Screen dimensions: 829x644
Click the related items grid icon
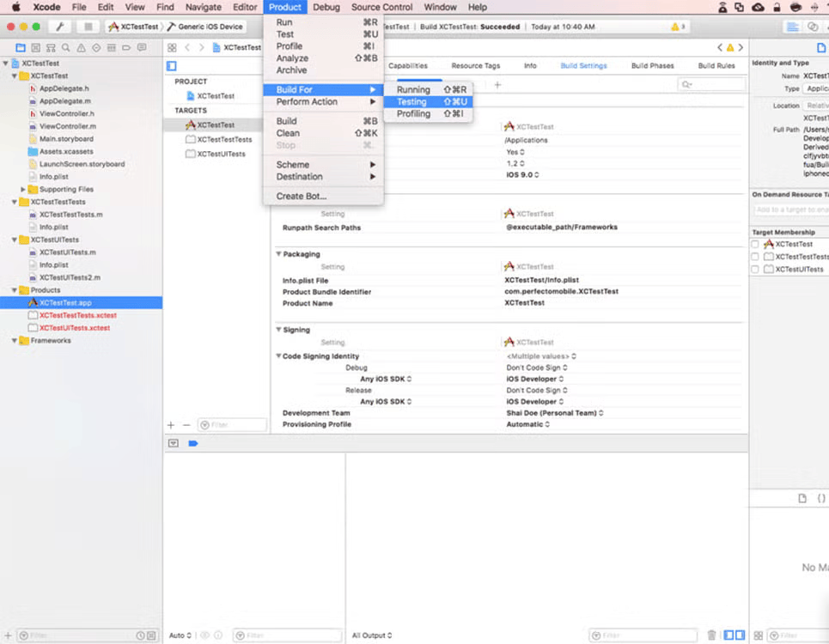(172, 47)
